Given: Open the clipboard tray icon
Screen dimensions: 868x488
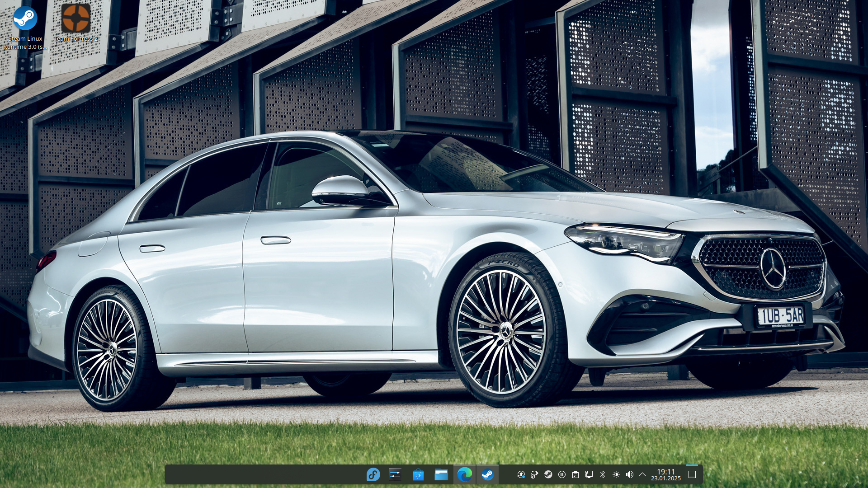Looking at the screenshot, I should [576, 474].
